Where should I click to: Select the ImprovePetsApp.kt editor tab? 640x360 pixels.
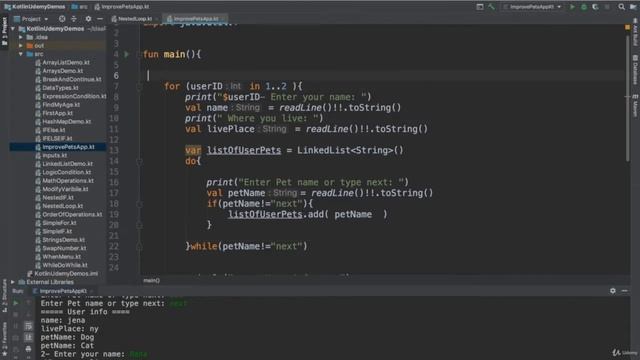195,19
